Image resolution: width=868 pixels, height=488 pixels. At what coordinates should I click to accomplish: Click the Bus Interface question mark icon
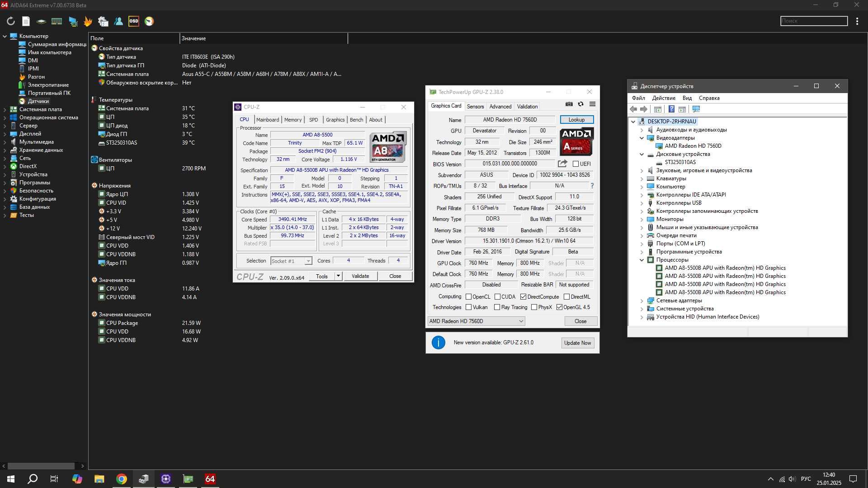[592, 186]
